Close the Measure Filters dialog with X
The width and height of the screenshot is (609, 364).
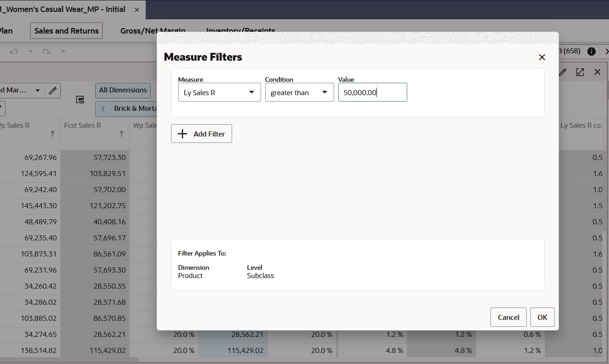coord(542,57)
